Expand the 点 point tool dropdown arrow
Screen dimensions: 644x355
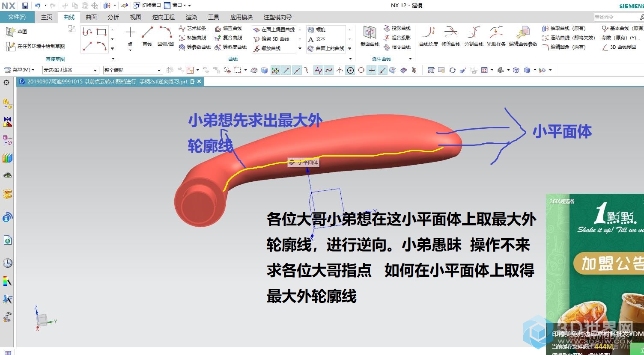[130, 50]
